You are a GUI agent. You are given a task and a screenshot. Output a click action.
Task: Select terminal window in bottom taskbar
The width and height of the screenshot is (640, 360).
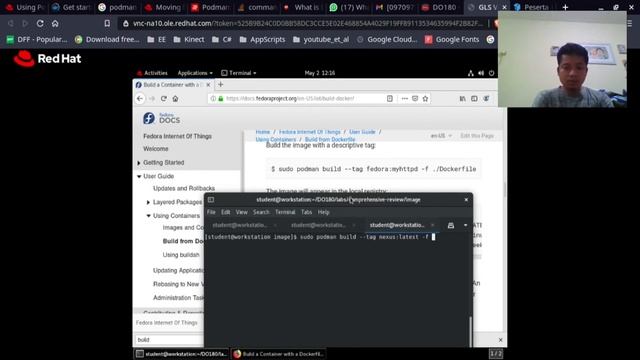182,354
